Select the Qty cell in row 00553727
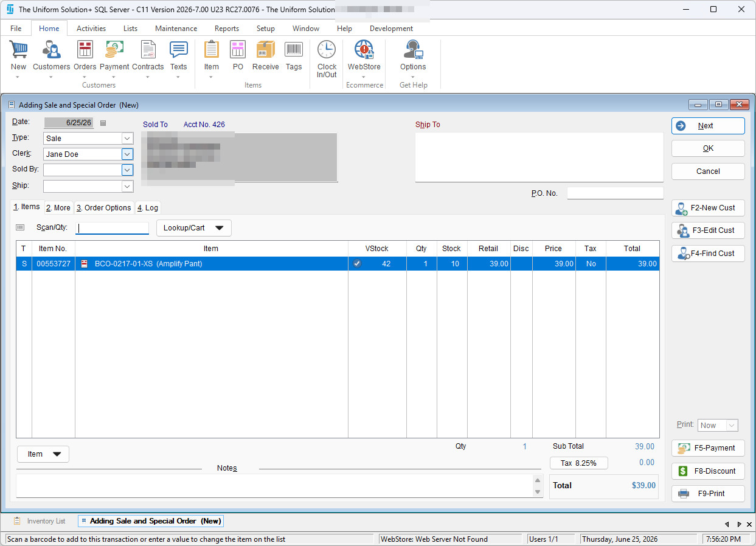This screenshot has width=756, height=546. coord(421,264)
